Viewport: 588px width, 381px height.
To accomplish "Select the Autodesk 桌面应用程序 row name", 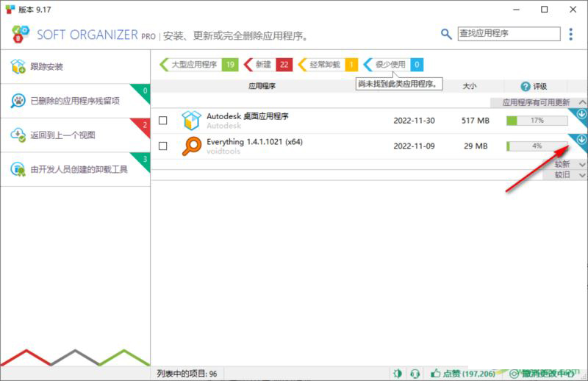I will point(248,116).
